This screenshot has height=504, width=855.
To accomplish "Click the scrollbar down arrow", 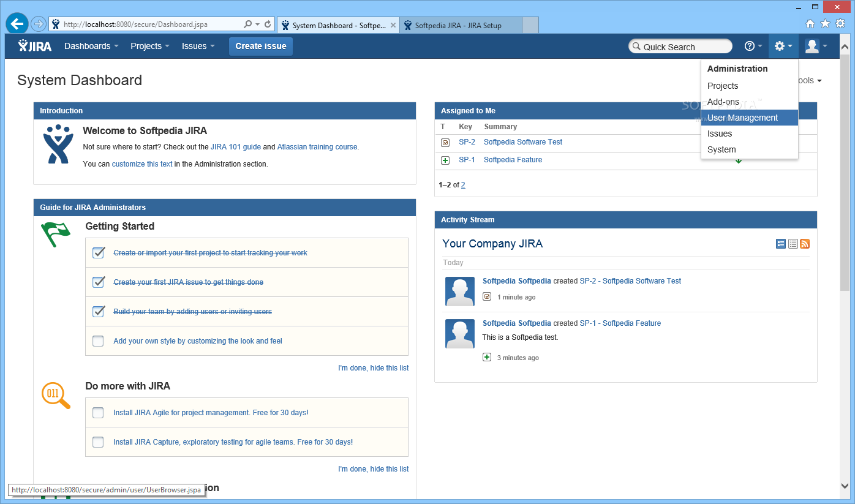I will 845,486.
